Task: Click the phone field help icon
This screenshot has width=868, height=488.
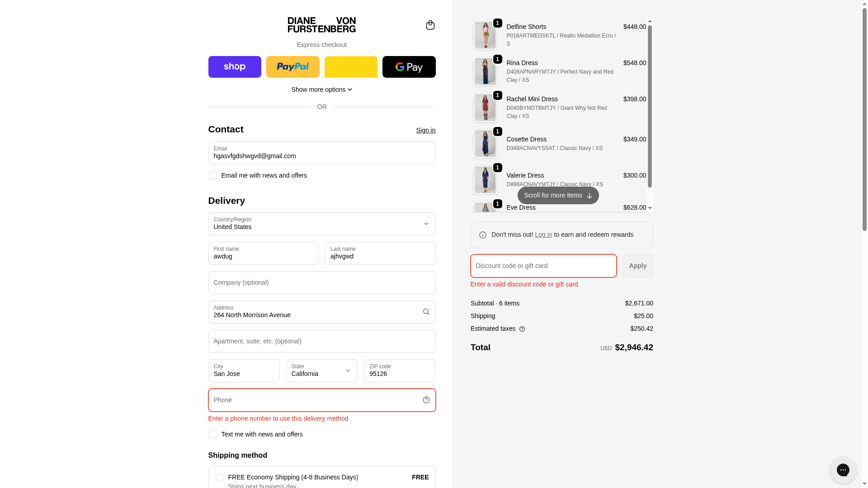Action: click(x=426, y=400)
